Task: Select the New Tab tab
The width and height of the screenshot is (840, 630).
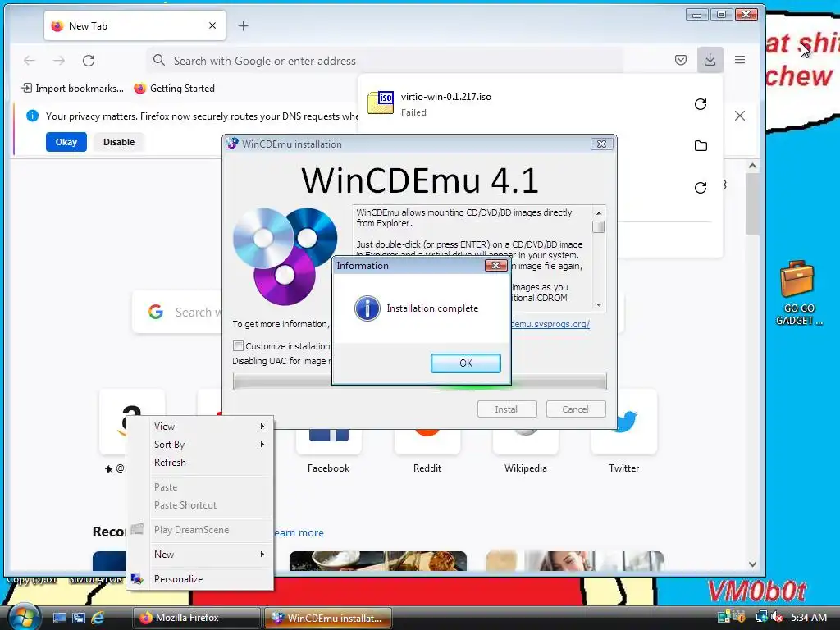Action: [135, 25]
